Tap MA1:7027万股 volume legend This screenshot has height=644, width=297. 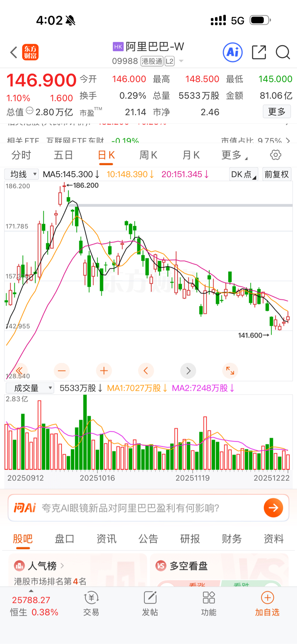pos(137,388)
